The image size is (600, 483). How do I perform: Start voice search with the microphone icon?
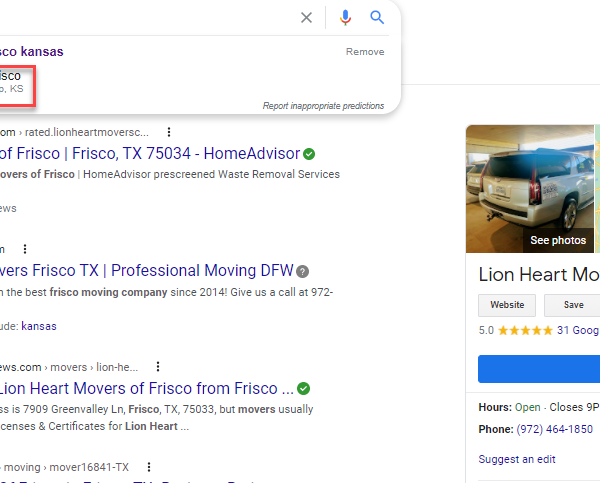point(345,17)
